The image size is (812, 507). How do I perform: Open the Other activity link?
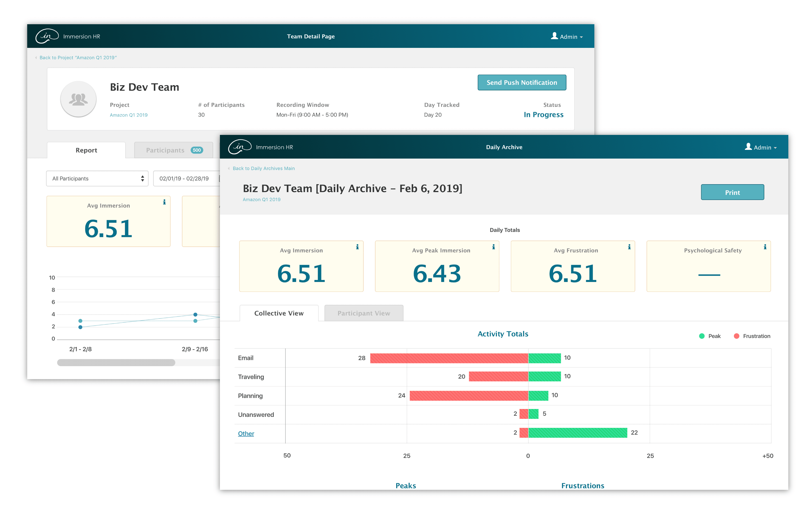[x=246, y=433]
